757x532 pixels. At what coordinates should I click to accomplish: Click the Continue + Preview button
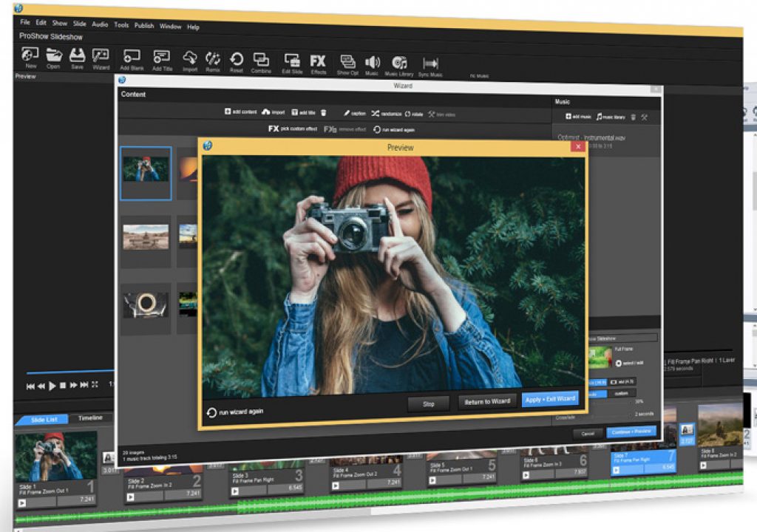(x=631, y=432)
